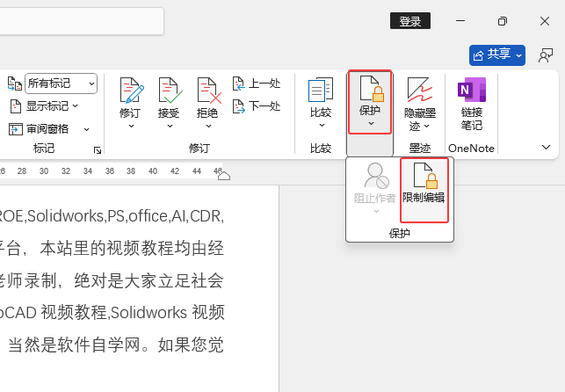Expand the 显示标记 dropdown arrow
565x392 pixels.
click(x=75, y=106)
